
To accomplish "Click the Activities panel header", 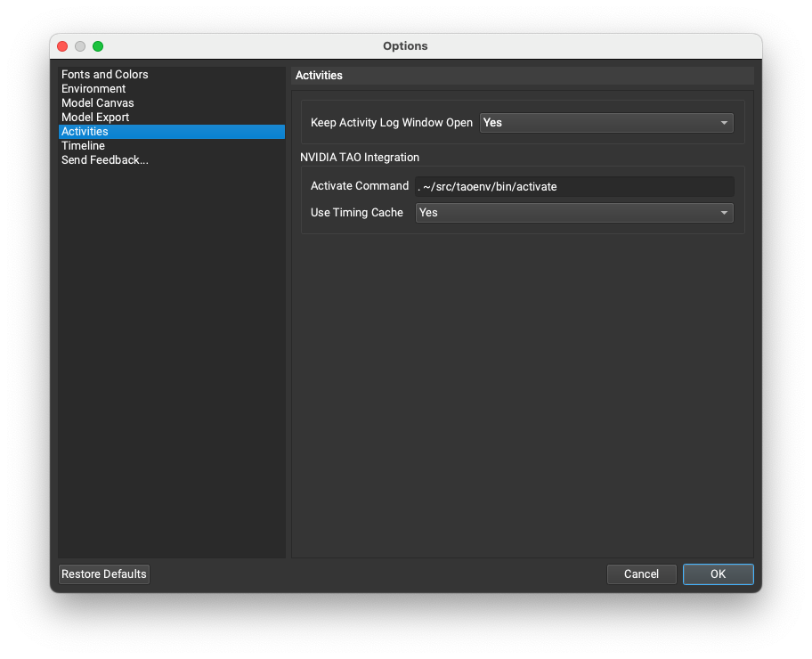I will [x=319, y=76].
